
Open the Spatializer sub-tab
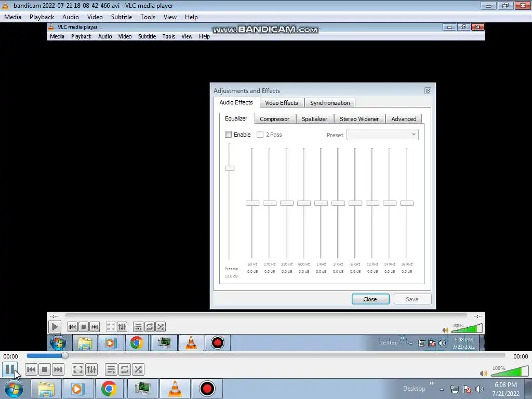[x=315, y=119]
